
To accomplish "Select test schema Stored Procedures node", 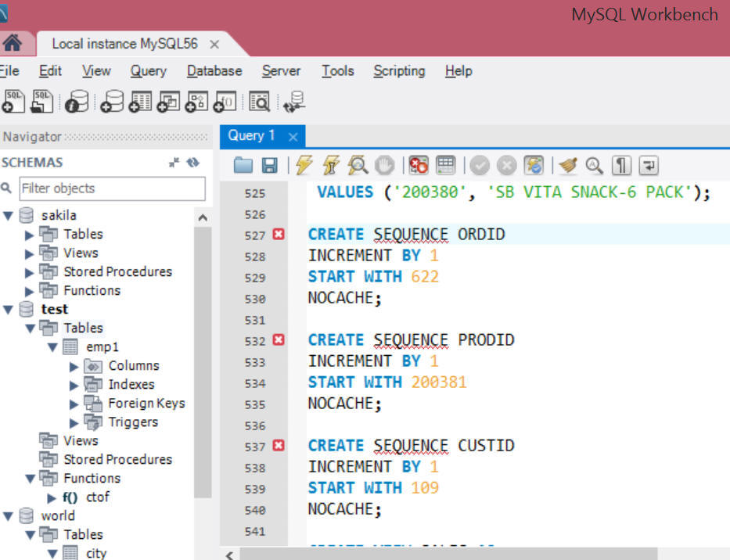I will pyautogui.click(x=118, y=459).
